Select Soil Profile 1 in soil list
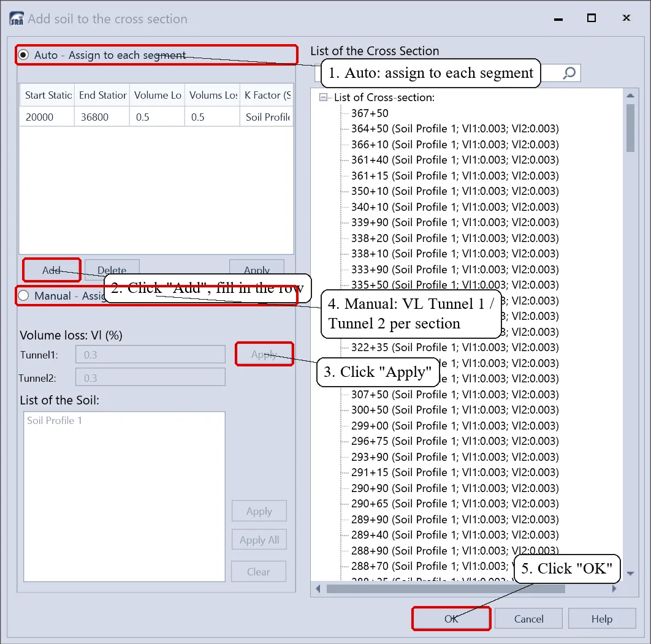 (55, 420)
